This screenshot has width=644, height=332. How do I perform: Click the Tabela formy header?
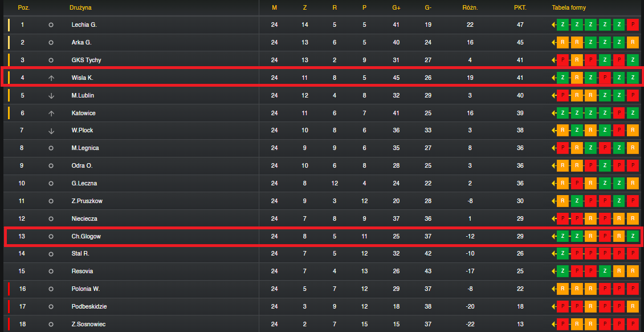(569, 8)
